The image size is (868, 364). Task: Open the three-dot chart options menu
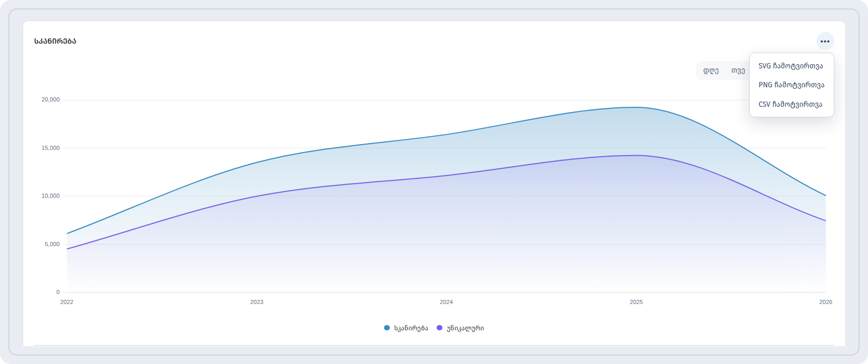point(825,42)
